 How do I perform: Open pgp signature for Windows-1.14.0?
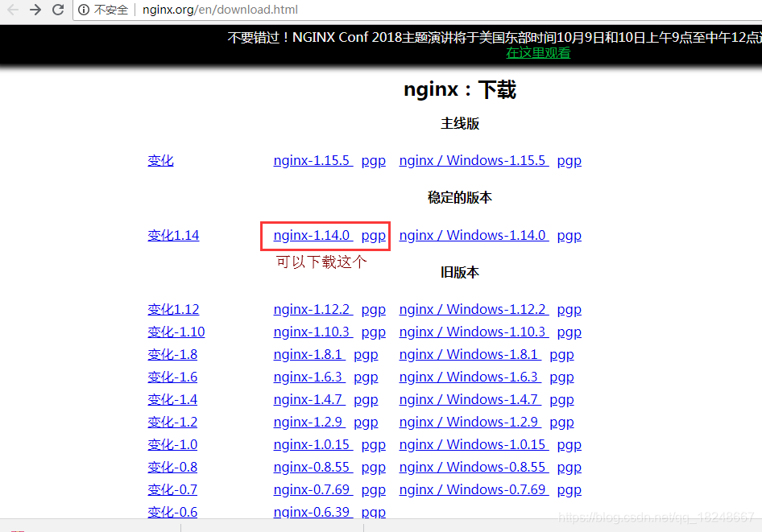point(569,236)
